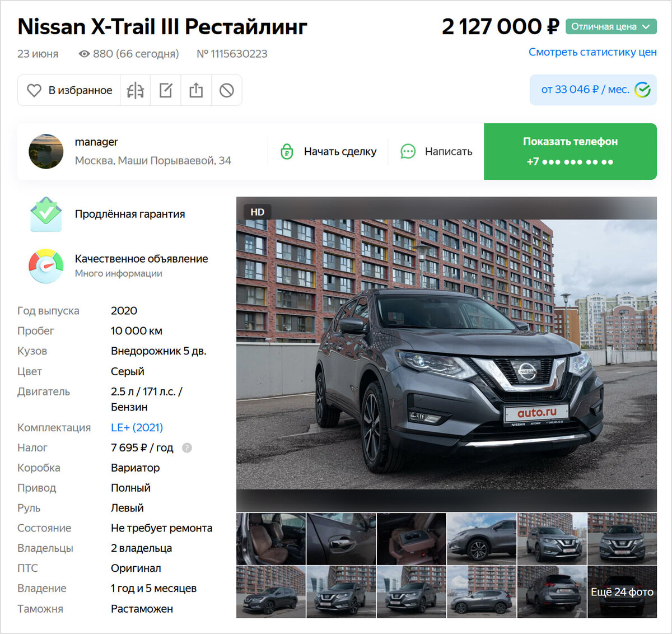
Task: Click the price '2 127 000 ₽'
Action: (500, 26)
